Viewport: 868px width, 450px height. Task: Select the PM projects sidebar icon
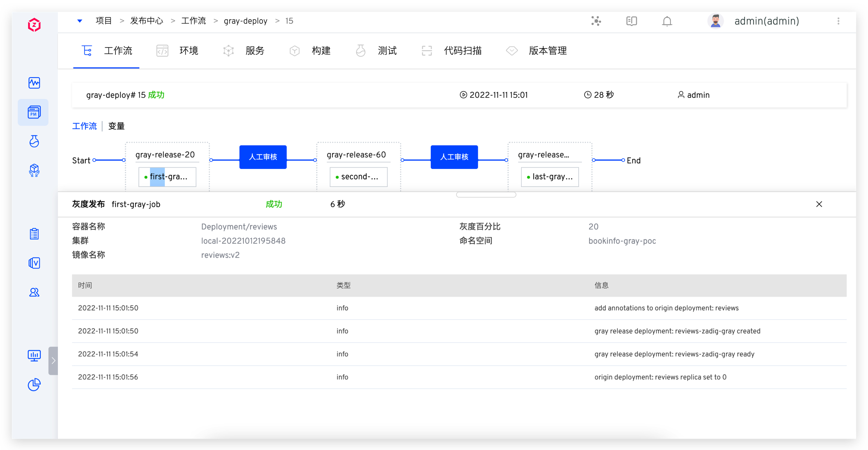coord(34,112)
